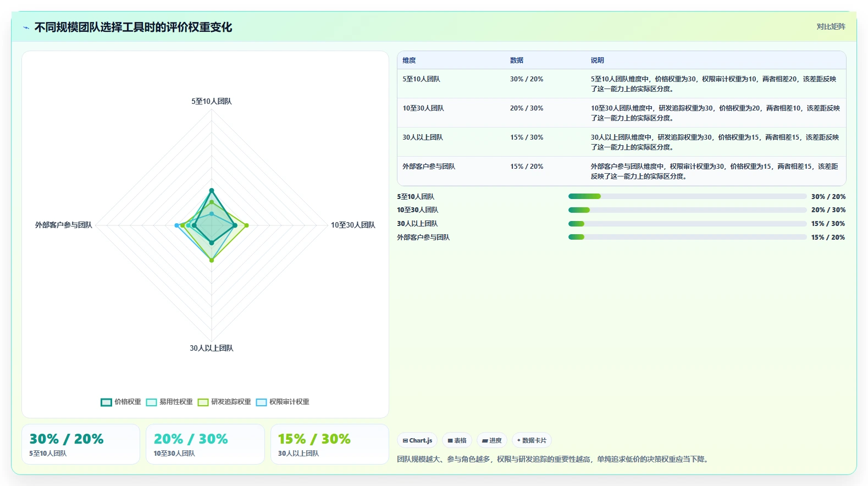
Task: Click the 外部客户参与团队 radar axis label
Action: click(64, 225)
